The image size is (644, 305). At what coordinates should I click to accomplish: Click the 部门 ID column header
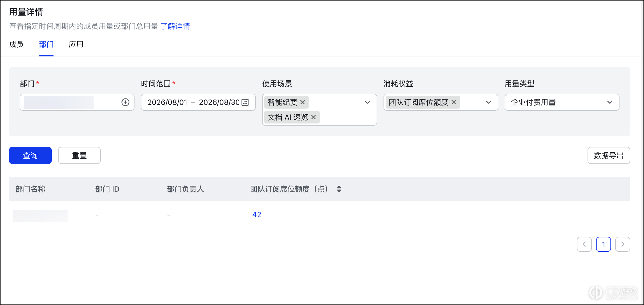click(107, 189)
